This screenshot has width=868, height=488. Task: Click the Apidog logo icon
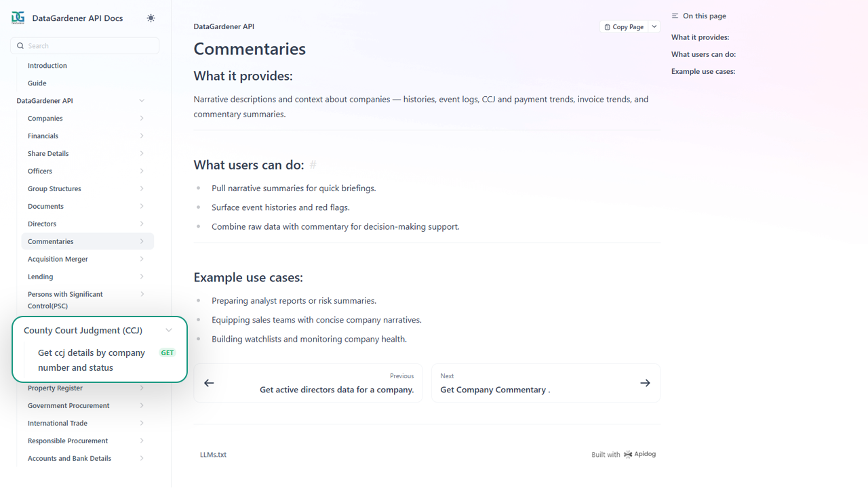tap(628, 454)
